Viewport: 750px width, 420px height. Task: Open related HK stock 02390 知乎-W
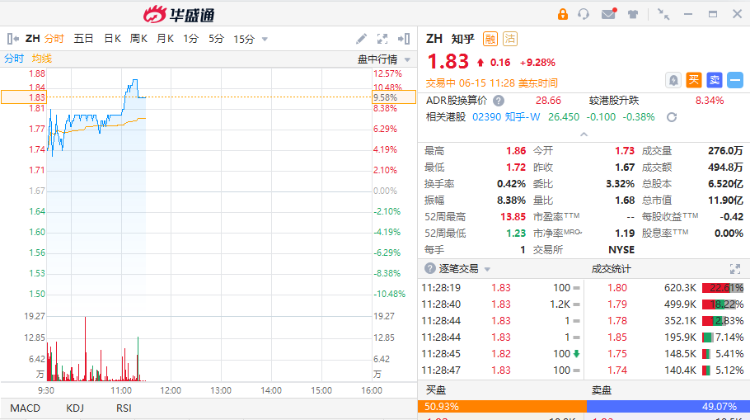coord(506,117)
